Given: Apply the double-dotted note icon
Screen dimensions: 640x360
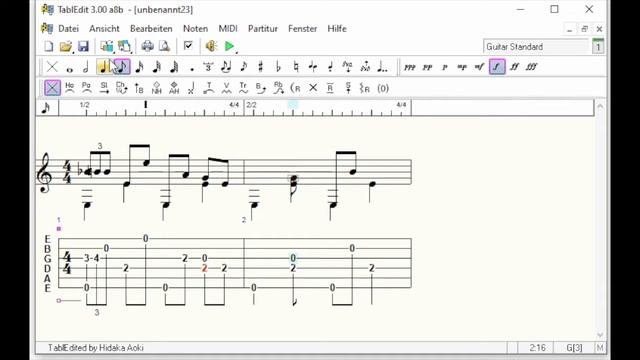Looking at the screenshot, I should [x=382, y=67].
